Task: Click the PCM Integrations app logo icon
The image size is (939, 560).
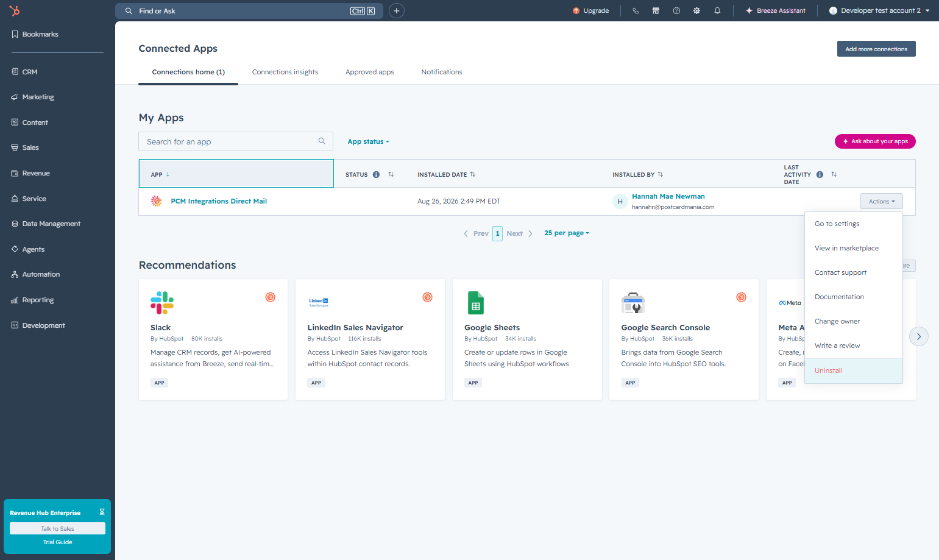Action: 157,201
